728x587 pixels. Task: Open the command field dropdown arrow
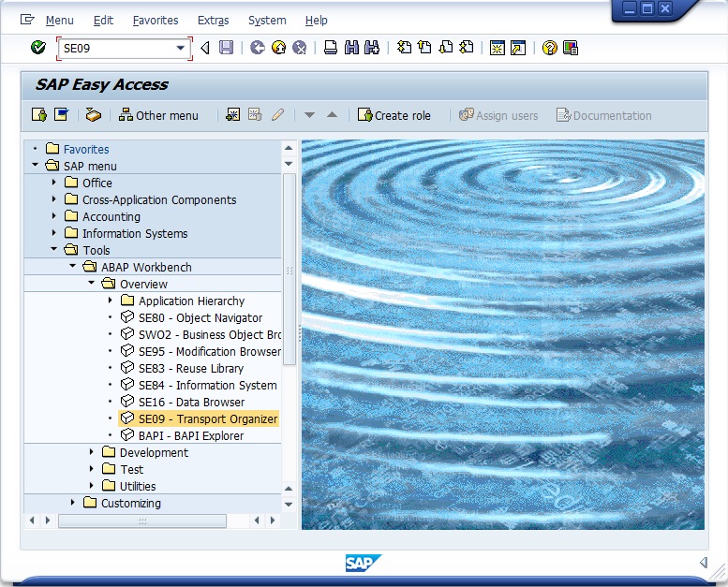pos(181,48)
